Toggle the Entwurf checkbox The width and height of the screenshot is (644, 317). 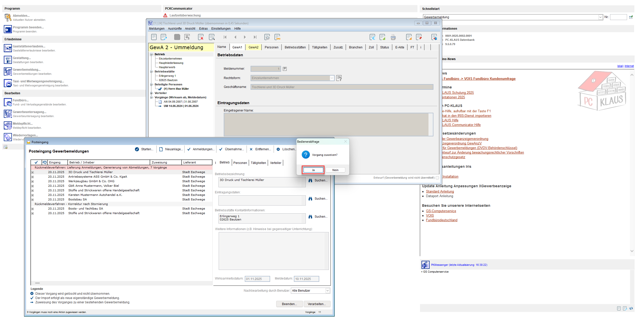(x=437, y=178)
